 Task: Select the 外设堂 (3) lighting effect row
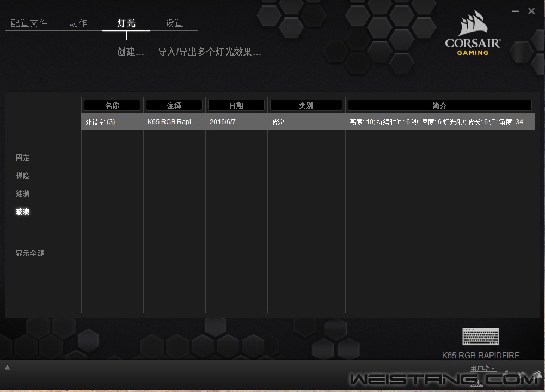pos(308,121)
